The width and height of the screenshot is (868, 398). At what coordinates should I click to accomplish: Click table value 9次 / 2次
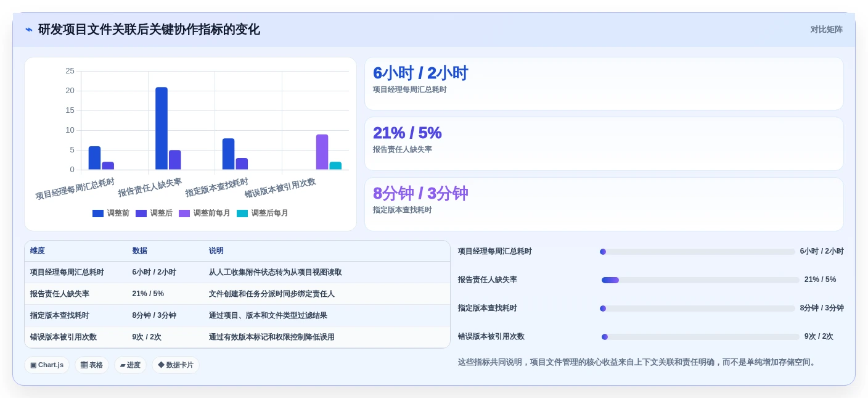tap(147, 337)
